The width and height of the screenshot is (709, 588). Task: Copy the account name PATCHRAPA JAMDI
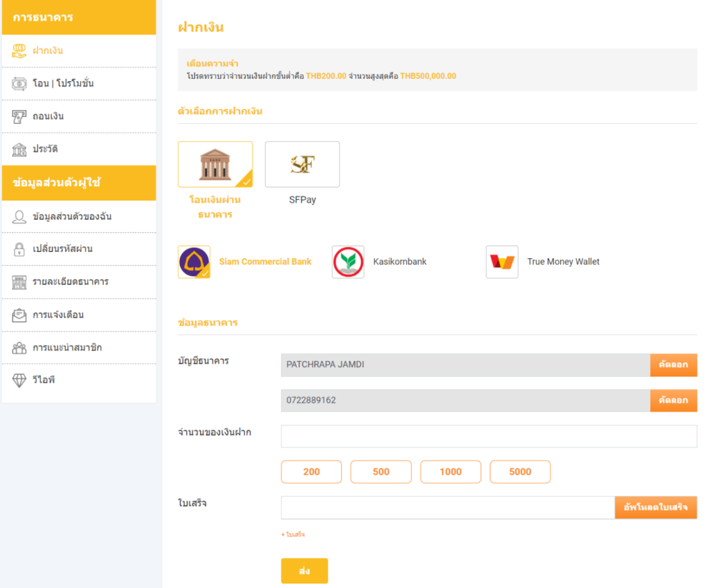tap(673, 365)
